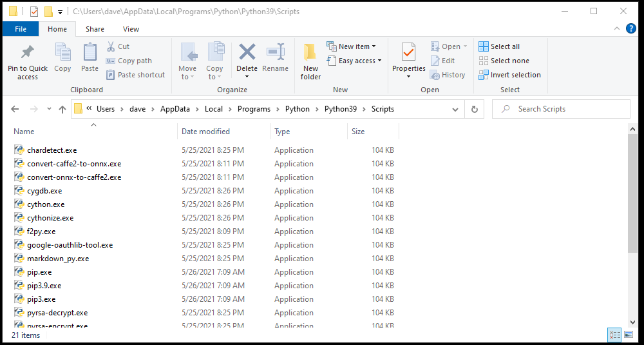
Task: Open the Open dropdown in ribbon
Action: click(448, 46)
